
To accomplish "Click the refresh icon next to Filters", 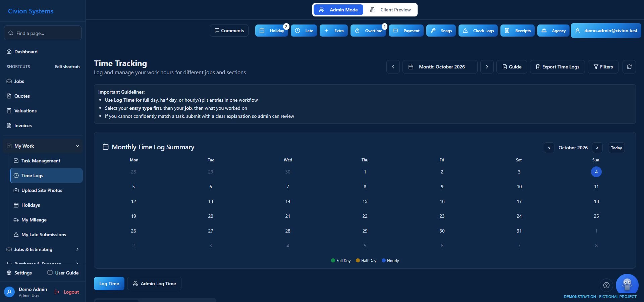I will coord(629,67).
